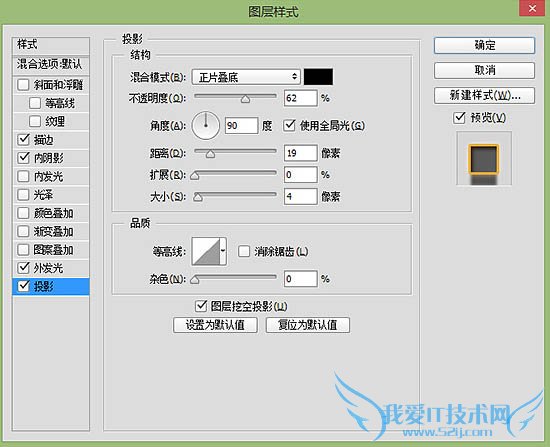Toggle 图层挖空投影 checkbox
Image resolution: width=550 pixels, height=447 pixels.
coord(201,306)
